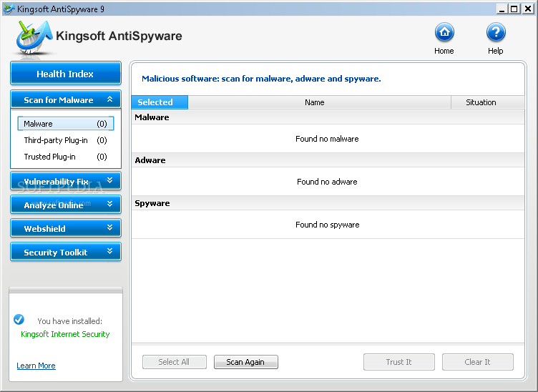
Task: Click the title bar application icon
Action: pyautogui.click(x=9, y=9)
